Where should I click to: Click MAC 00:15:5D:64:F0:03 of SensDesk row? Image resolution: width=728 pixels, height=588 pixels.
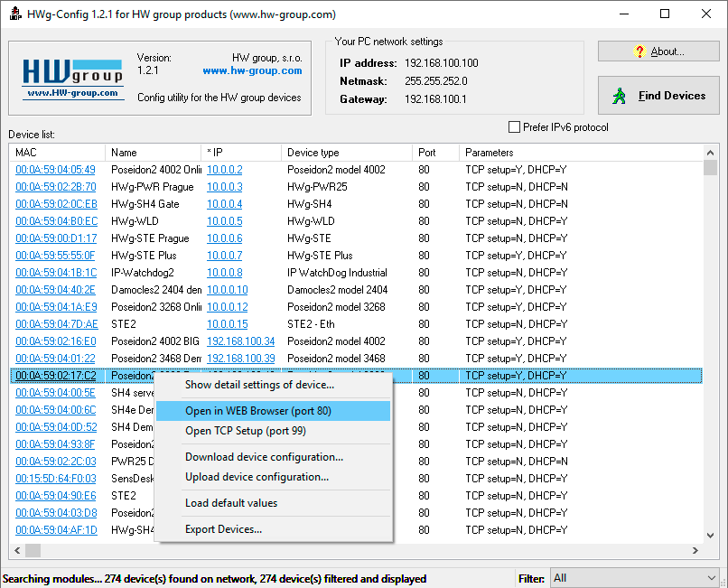click(56, 479)
